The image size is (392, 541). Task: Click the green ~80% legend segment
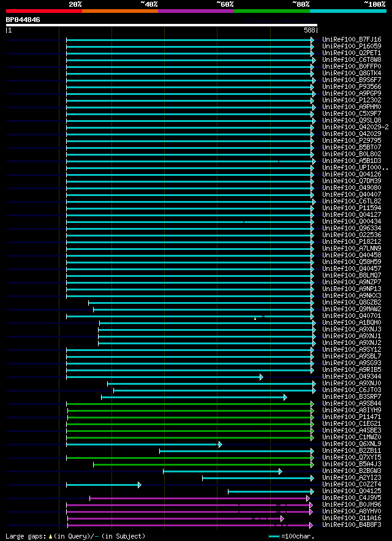272,11
